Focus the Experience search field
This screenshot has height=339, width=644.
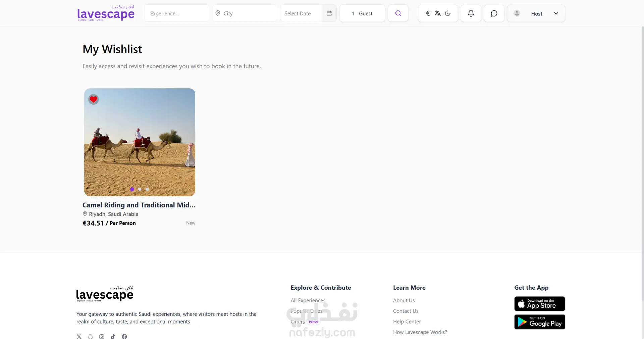pyautogui.click(x=177, y=13)
